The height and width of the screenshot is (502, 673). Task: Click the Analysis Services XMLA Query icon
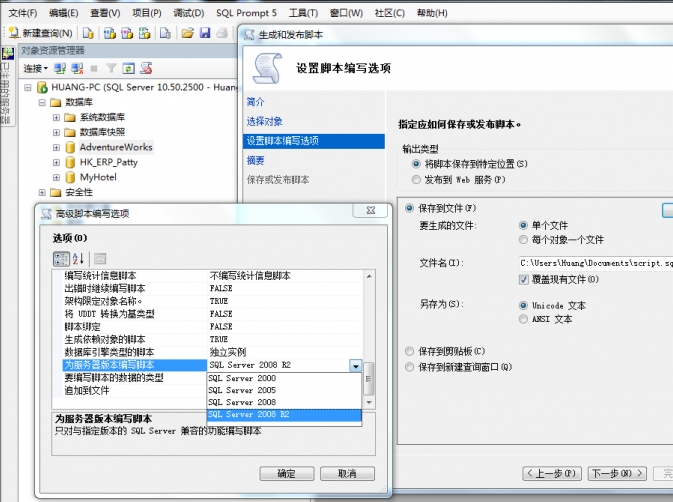145,33
